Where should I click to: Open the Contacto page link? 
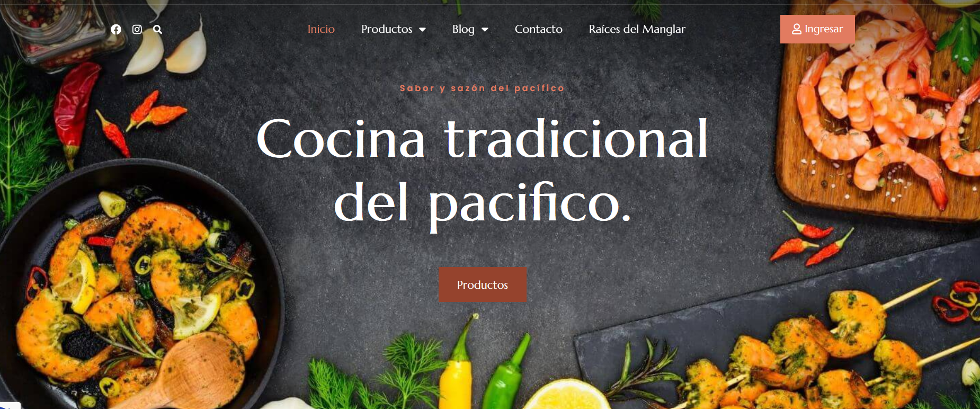pos(539,29)
